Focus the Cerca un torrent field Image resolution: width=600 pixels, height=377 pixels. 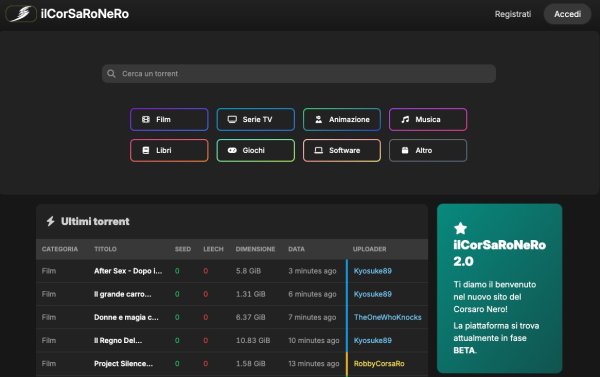click(x=299, y=73)
